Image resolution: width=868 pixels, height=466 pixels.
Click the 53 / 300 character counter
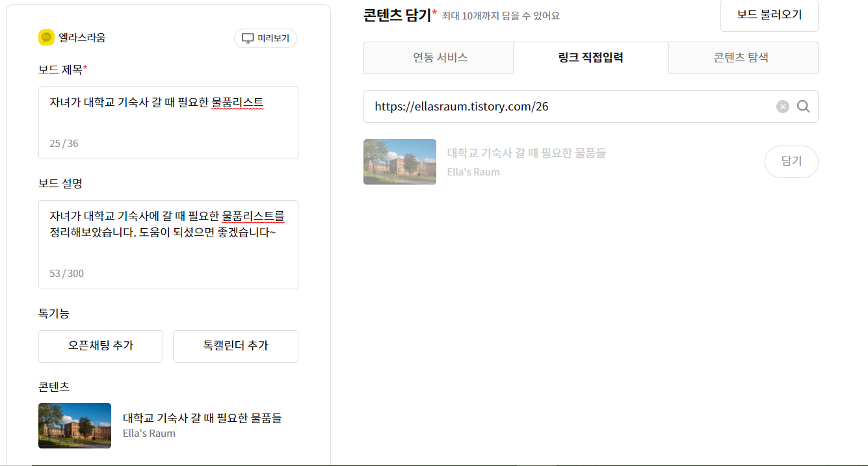[66, 273]
